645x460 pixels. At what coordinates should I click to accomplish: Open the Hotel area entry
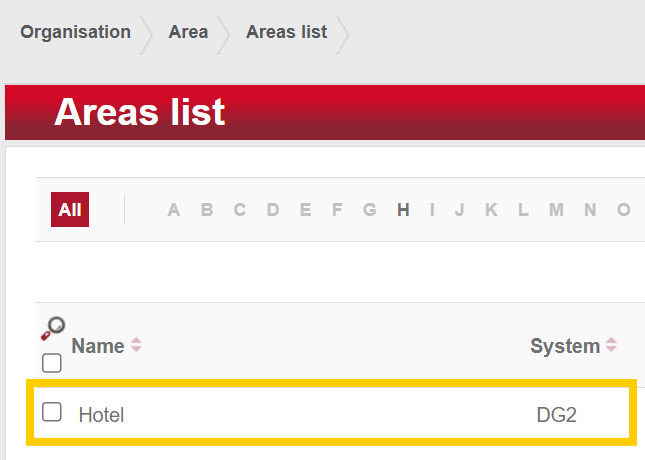[101, 414]
